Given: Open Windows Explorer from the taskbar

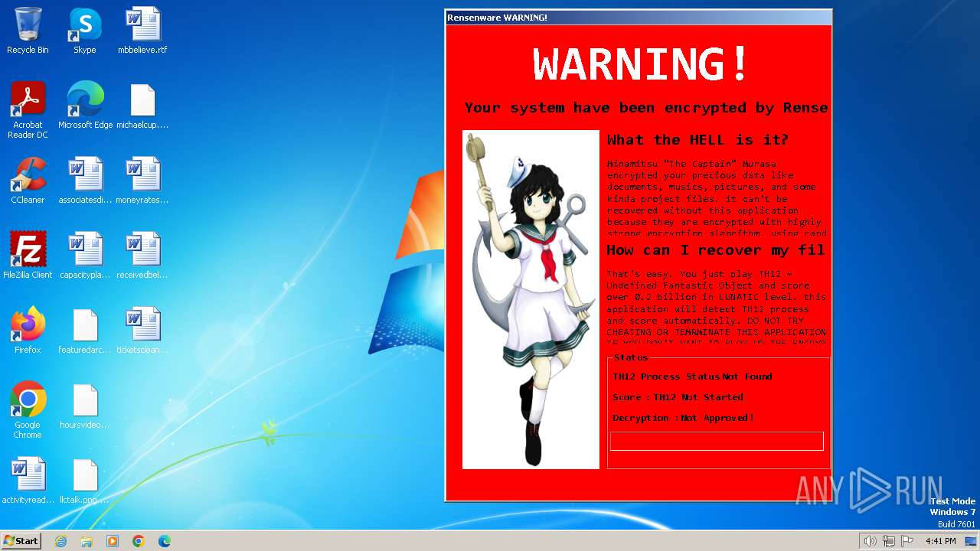Looking at the screenshot, I should (87, 541).
